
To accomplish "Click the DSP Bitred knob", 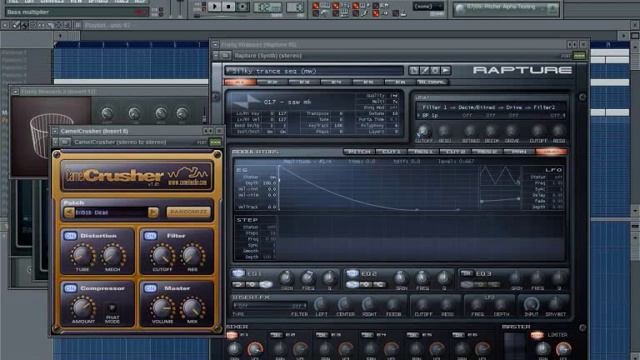I will [470, 131].
